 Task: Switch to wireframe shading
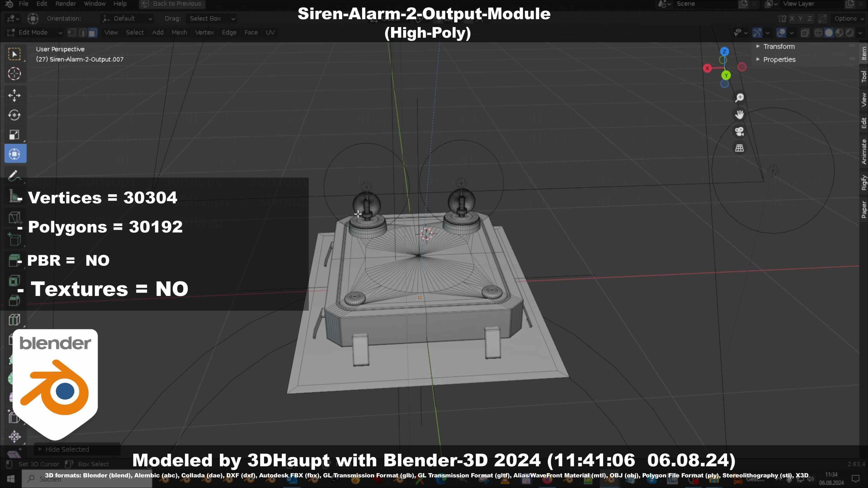tap(818, 33)
